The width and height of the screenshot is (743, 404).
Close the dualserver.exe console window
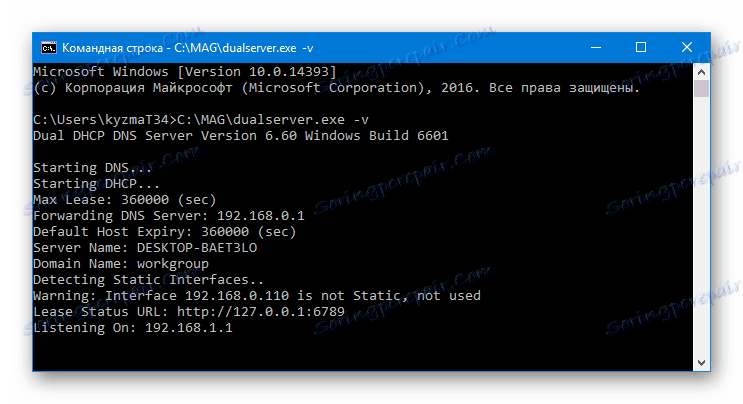(x=688, y=46)
